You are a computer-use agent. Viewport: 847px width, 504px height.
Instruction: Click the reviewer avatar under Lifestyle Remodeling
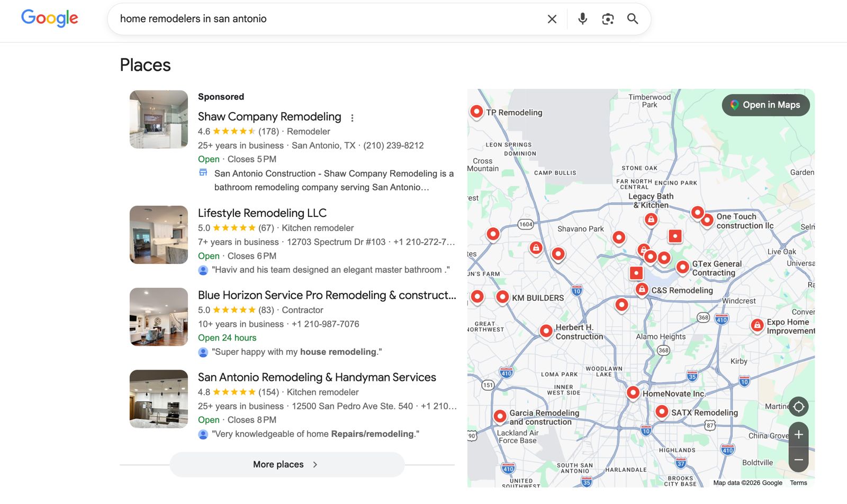tap(203, 270)
